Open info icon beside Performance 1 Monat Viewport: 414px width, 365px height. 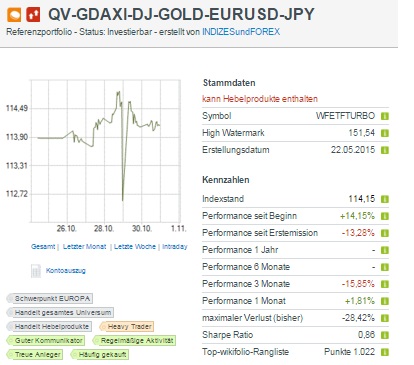pos(385,301)
